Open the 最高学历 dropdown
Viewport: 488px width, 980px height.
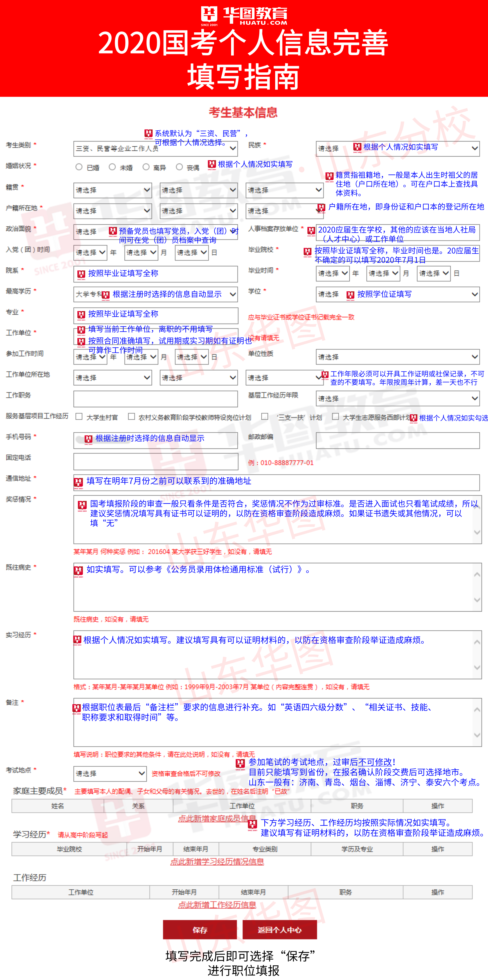(156, 294)
